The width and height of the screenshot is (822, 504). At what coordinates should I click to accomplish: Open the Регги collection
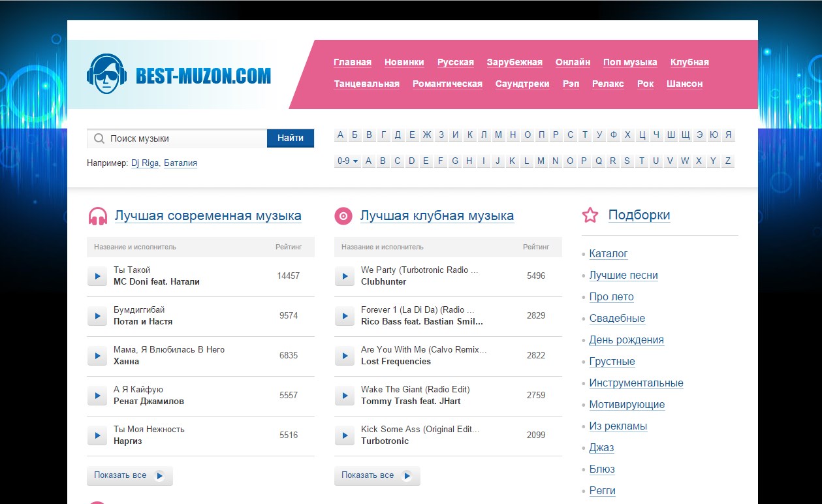point(602,491)
